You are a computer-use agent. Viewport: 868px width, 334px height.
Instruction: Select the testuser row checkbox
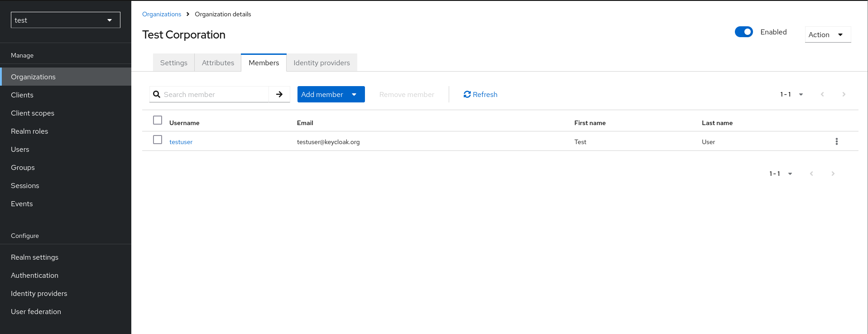(158, 140)
